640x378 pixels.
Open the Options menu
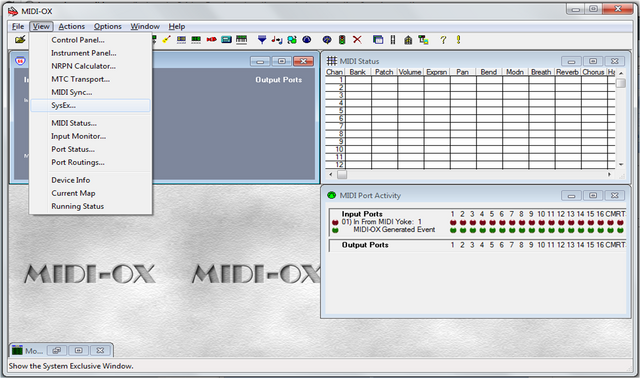point(108,27)
